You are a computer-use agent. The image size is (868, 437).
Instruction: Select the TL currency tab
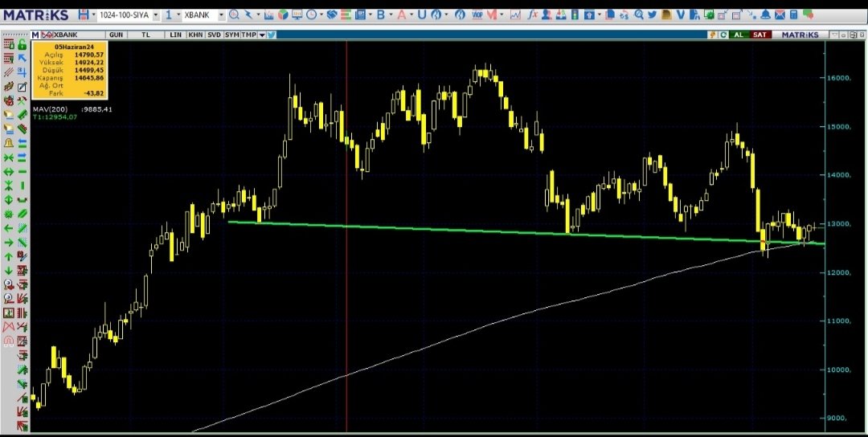[145, 35]
